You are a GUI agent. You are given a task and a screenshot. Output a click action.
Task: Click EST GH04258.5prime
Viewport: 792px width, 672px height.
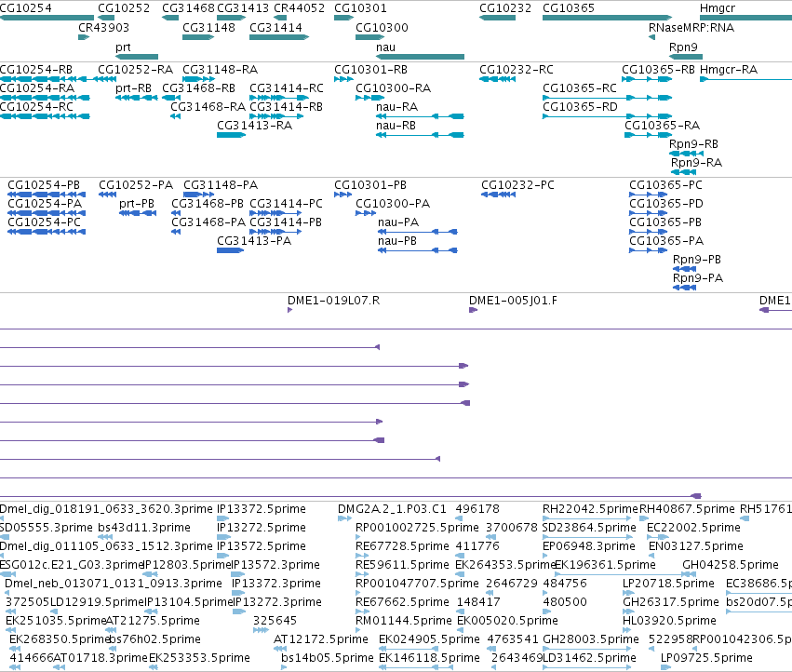pyautogui.click(x=731, y=565)
